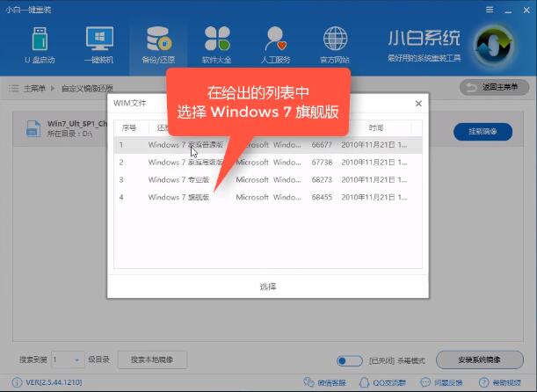Image resolution: width=537 pixels, height=392 pixels.
Task: Click the 选择 confirm button
Action: click(267, 287)
